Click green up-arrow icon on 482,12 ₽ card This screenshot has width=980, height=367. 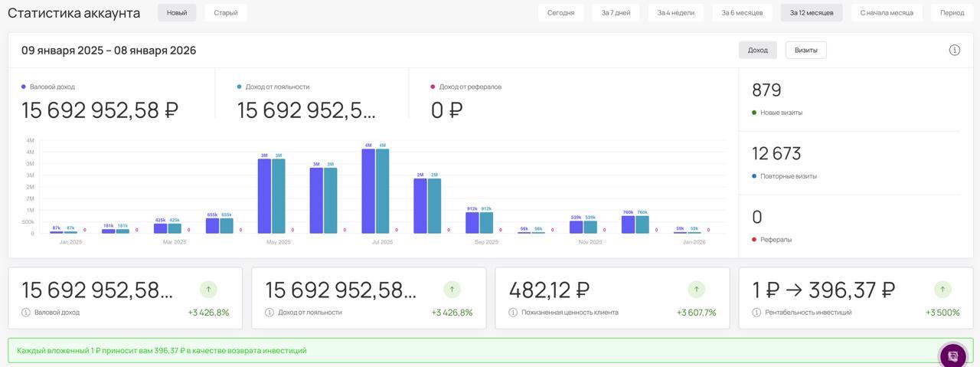pos(696,290)
